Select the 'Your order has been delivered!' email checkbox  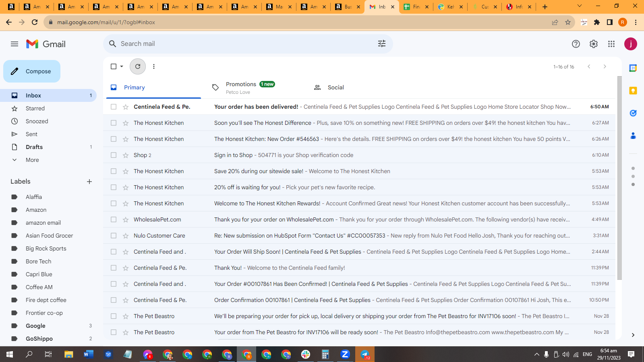pos(114,107)
